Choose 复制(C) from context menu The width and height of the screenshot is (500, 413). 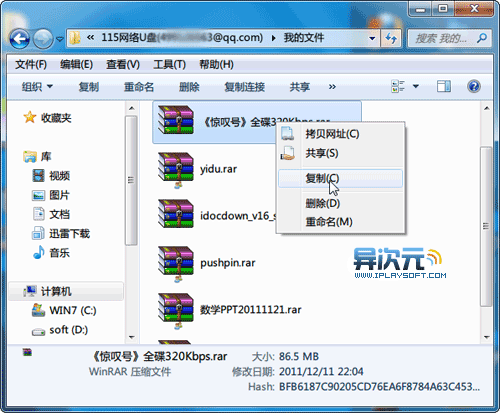pyautogui.click(x=340, y=179)
